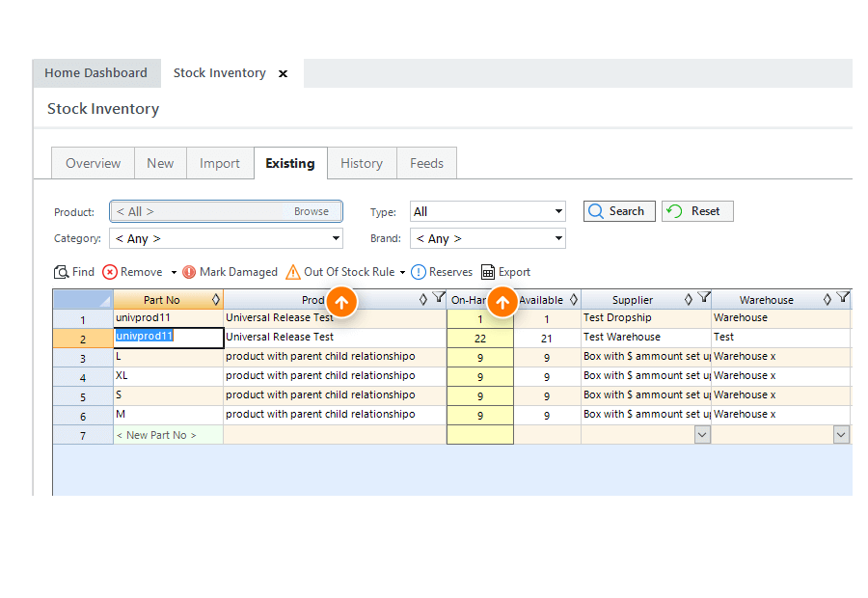The width and height of the screenshot is (868, 598).
Task: Open the New tab
Action: (x=160, y=163)
